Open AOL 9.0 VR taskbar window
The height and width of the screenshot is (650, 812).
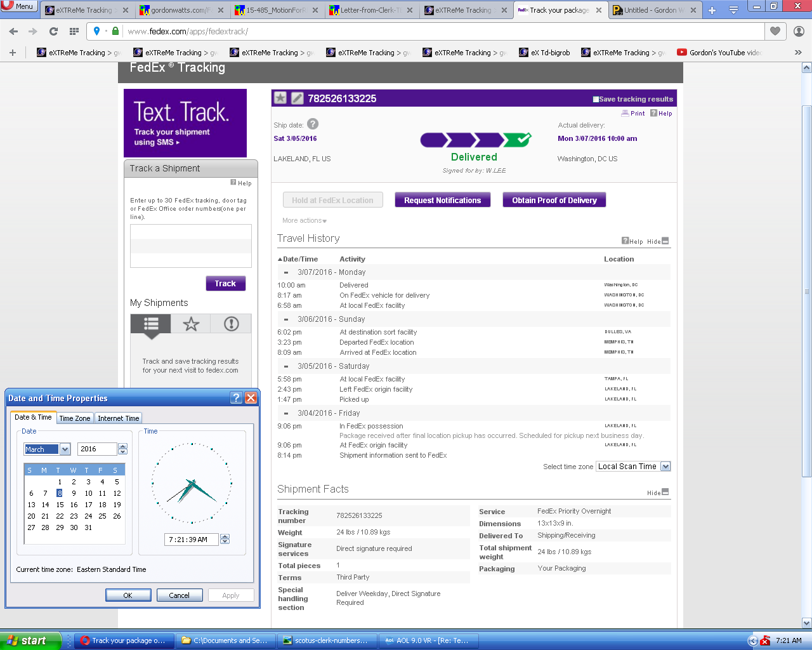(x=429, y=640)
